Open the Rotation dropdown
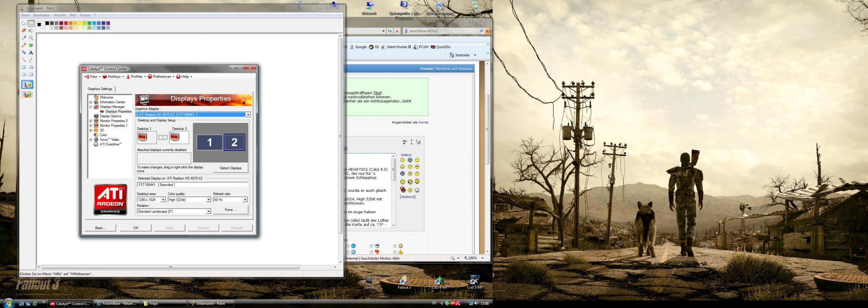Image resolution: width=868 pixels, height=308 pixels. (208, 212)
